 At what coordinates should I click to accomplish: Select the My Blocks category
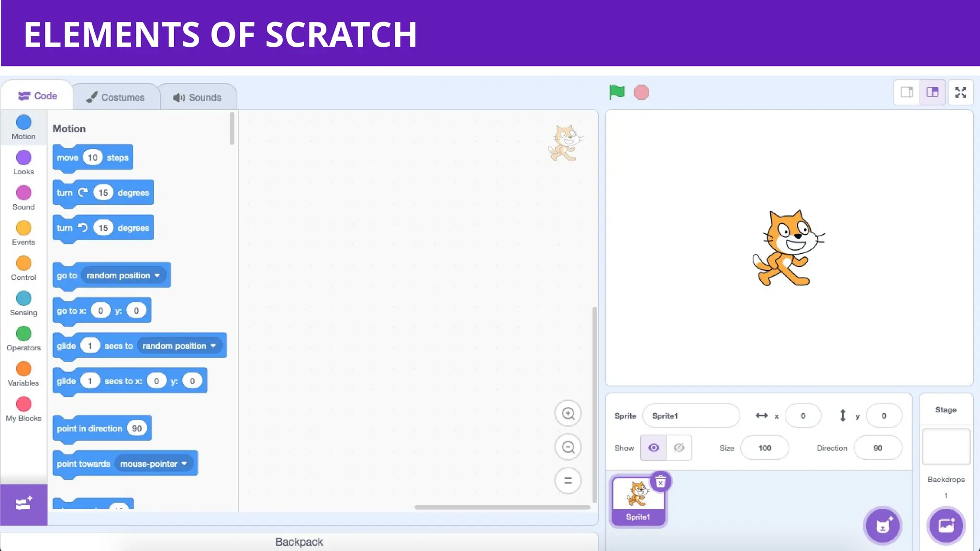pyautogui.click(x=23, y=409)
